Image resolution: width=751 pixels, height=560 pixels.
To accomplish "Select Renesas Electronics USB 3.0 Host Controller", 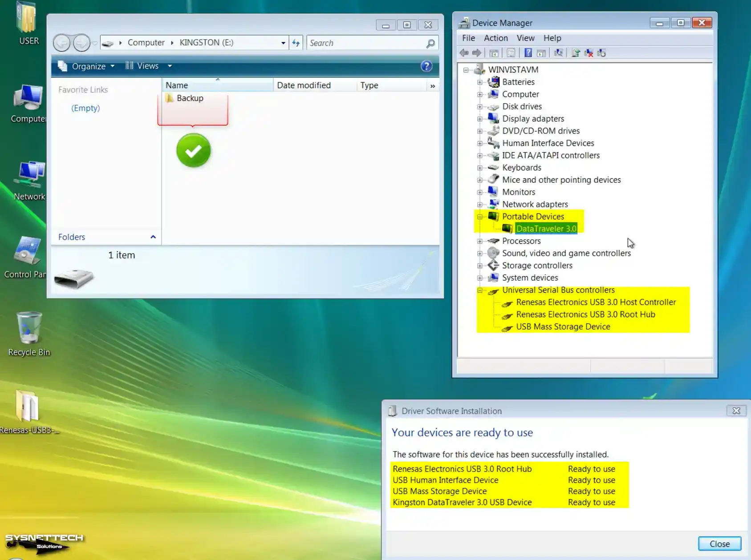I will click(596, 302).
